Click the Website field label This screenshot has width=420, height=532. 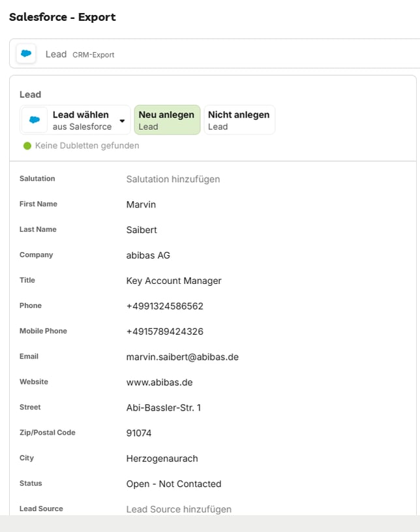coord(34,382)
